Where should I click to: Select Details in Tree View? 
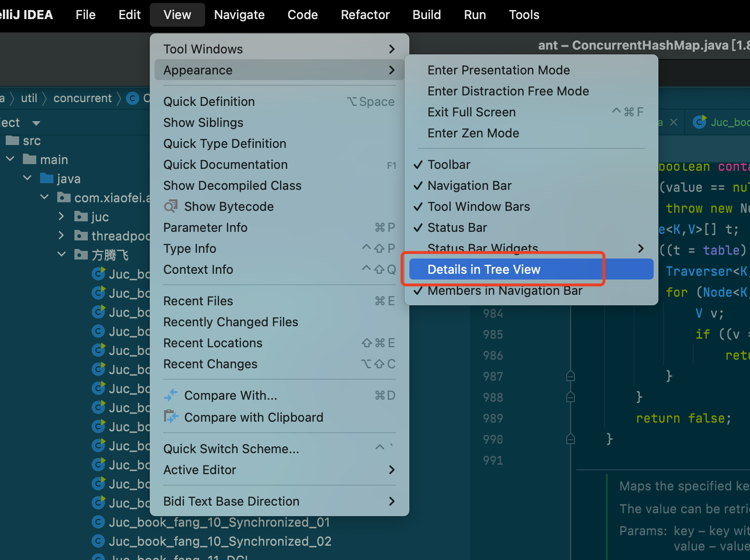pos(484,270)
